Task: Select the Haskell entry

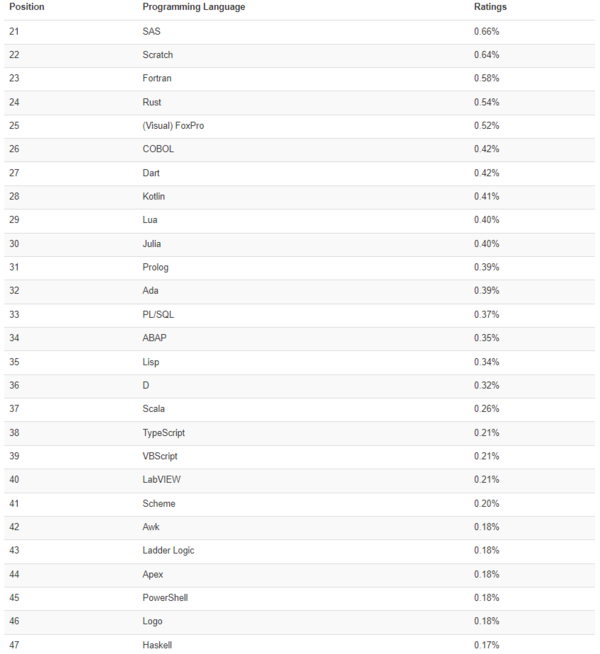Action: 158,645
